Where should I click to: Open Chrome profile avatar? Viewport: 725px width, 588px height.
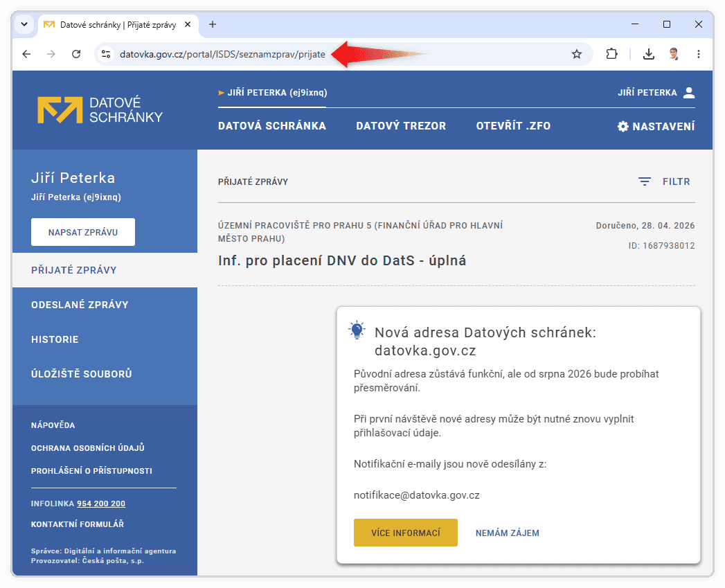[x=674, y=54]
